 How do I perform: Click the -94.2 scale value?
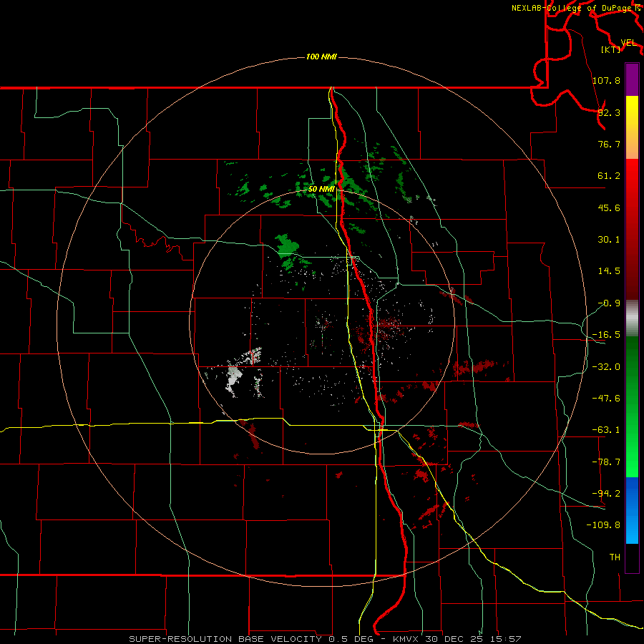tap(606, 493)
